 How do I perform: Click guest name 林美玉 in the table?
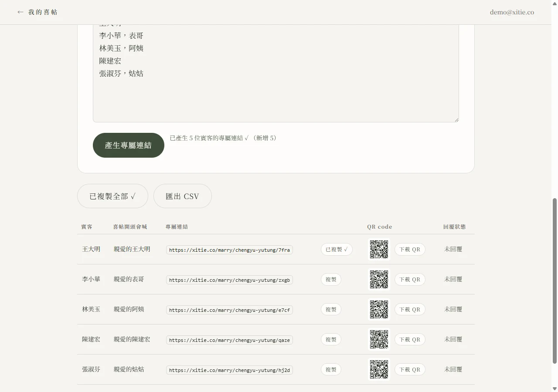pos(91,309)
